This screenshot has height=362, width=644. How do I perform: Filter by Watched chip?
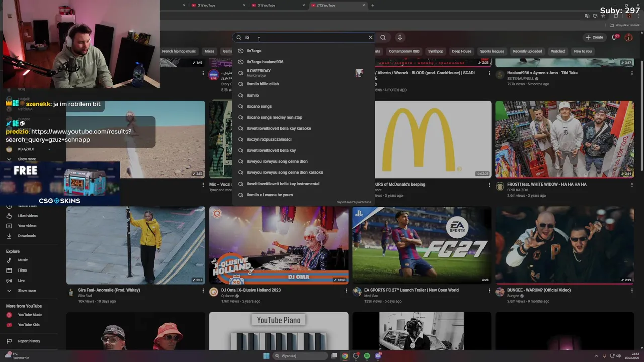(558, 51)
